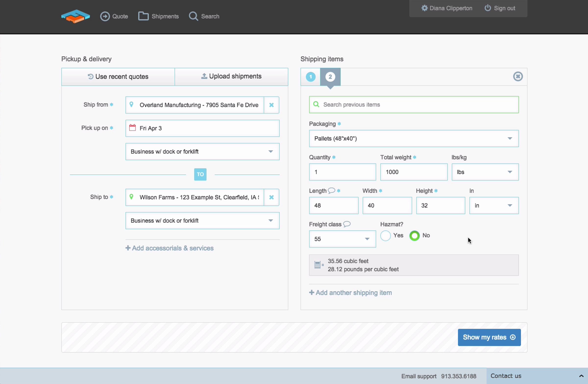
Task: Select Yes for Hazmat
Action: [385, 236]
